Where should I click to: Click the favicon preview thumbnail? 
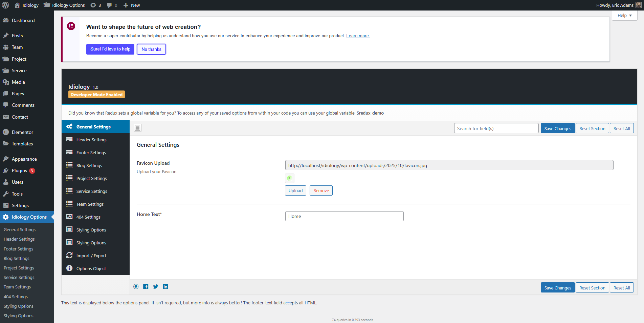(x=289, y=178)
